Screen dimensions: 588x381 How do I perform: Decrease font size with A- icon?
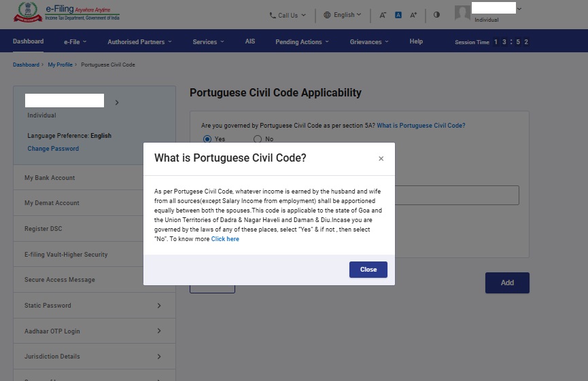(x=383, y=15)
